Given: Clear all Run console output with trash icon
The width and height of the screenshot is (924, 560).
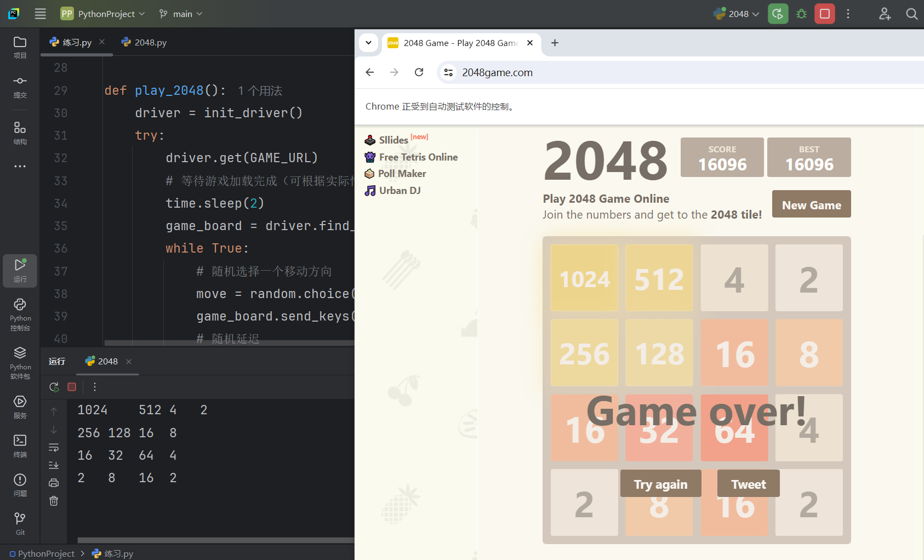Looking at the screenshot, I should [x=54, y=501].
